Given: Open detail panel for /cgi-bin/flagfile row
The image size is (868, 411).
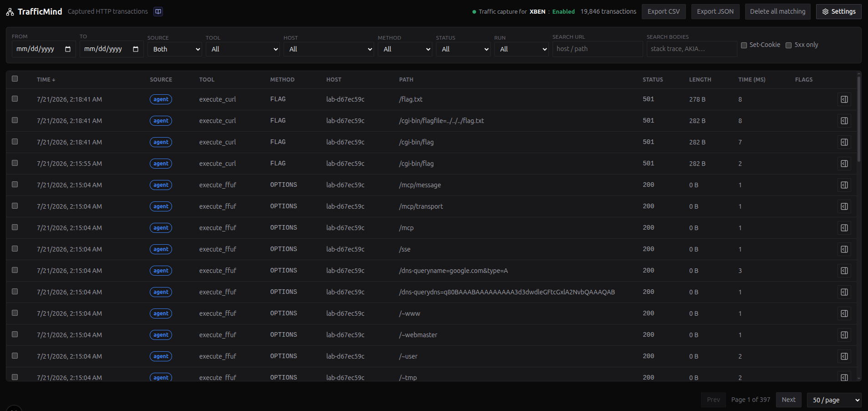Looking at the screenshot, I should coord(844,121).
